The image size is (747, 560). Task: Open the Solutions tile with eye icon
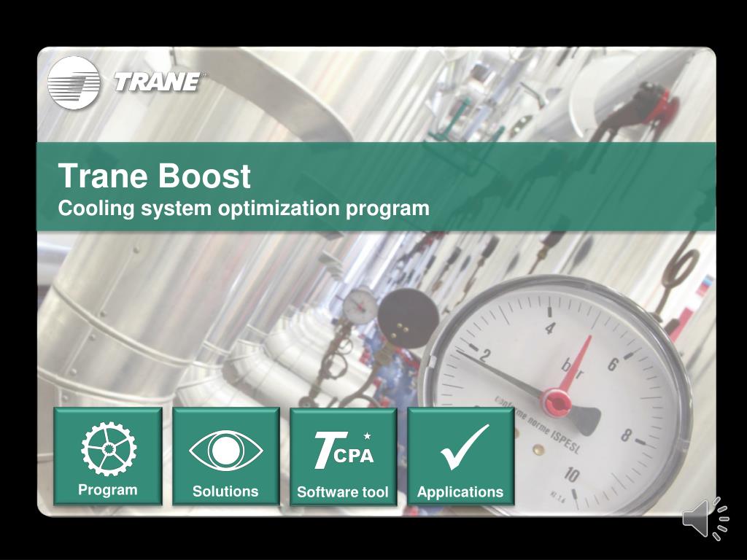[226, 456]
